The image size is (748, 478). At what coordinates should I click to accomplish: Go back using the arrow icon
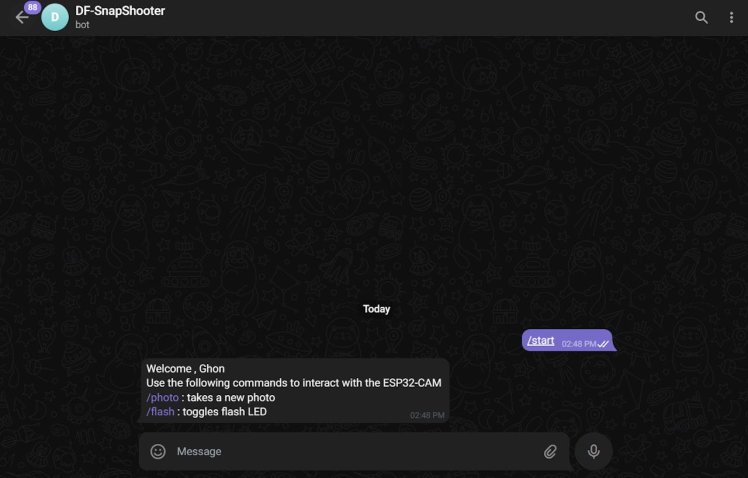pos(21,18)
